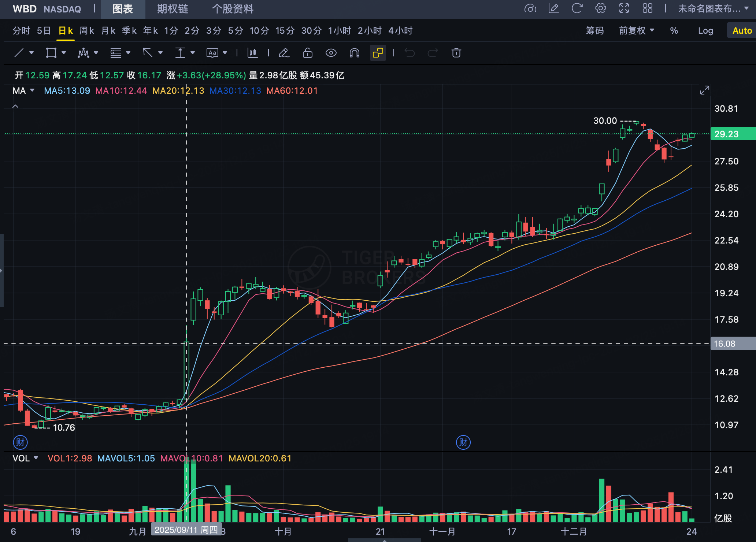Toggle percent scale button
Screen dimensions: 756x542
[x=674, y=31]
